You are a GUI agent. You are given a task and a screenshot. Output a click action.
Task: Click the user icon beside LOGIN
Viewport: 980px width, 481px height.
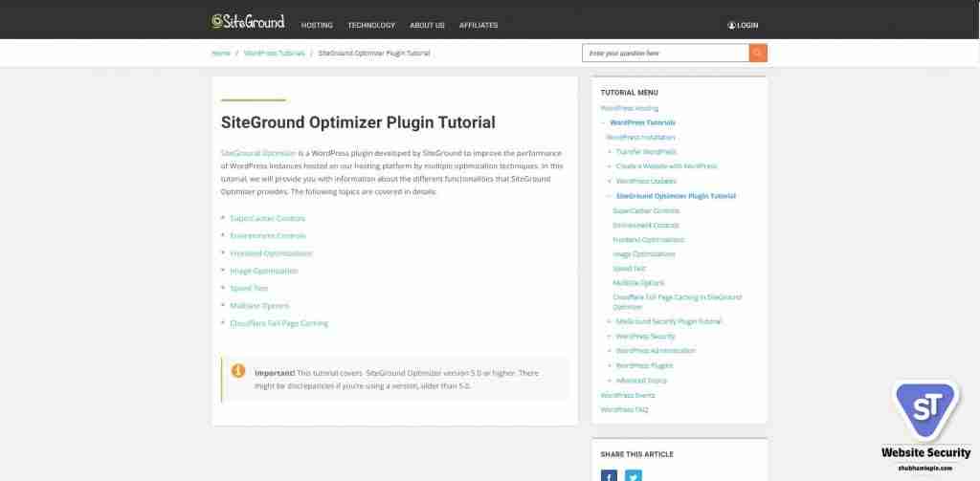pos(731,26)
